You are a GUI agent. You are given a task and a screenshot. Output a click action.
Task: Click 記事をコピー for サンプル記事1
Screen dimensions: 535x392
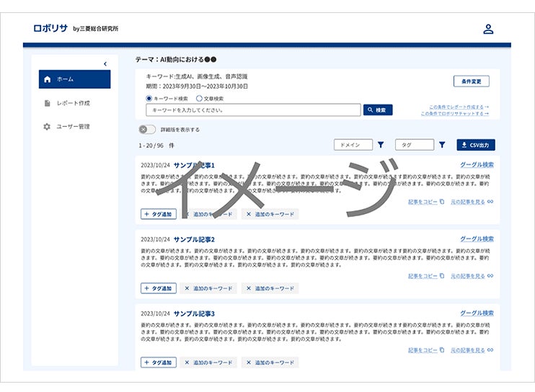click(x=423, y=202)
